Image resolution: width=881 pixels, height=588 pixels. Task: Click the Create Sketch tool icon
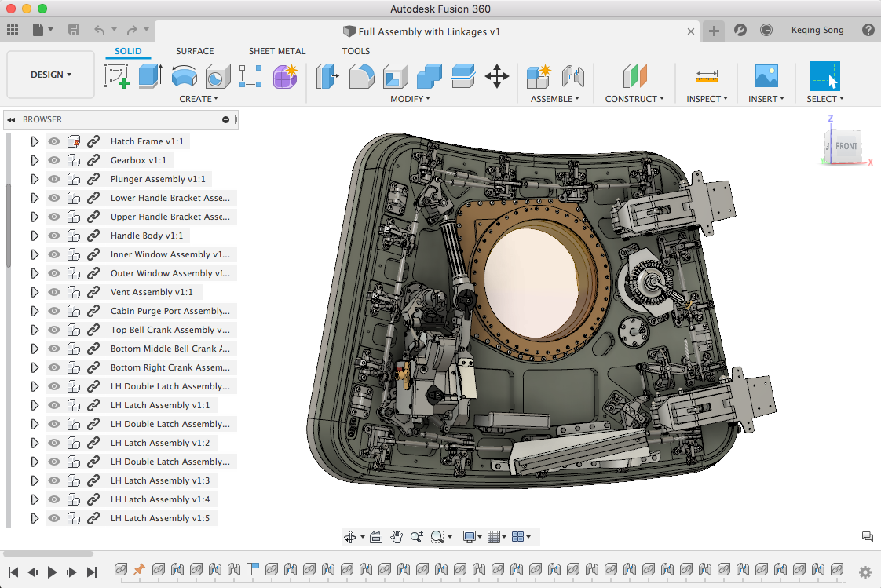[116, 76]
